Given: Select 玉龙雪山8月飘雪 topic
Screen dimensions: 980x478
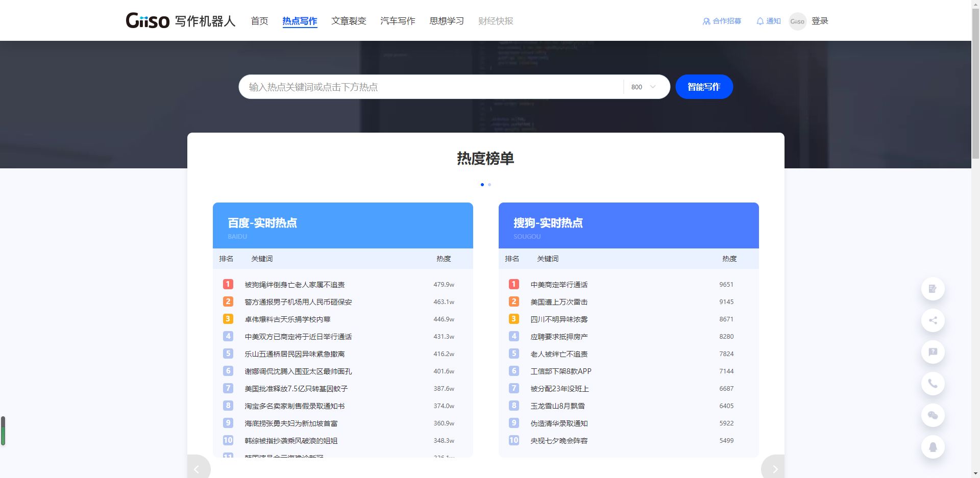Looking at the screenshot, I should (x=557, y=406).
